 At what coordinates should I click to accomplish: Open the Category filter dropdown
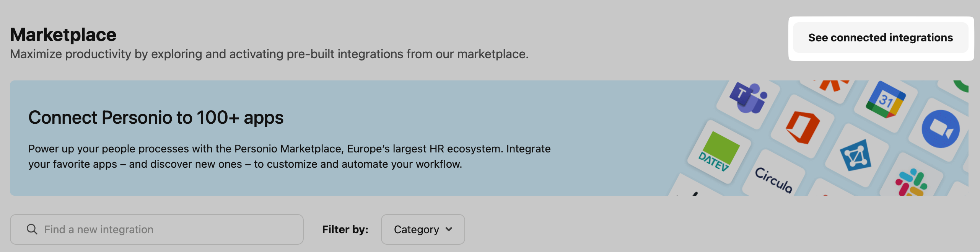coord(423,229)
